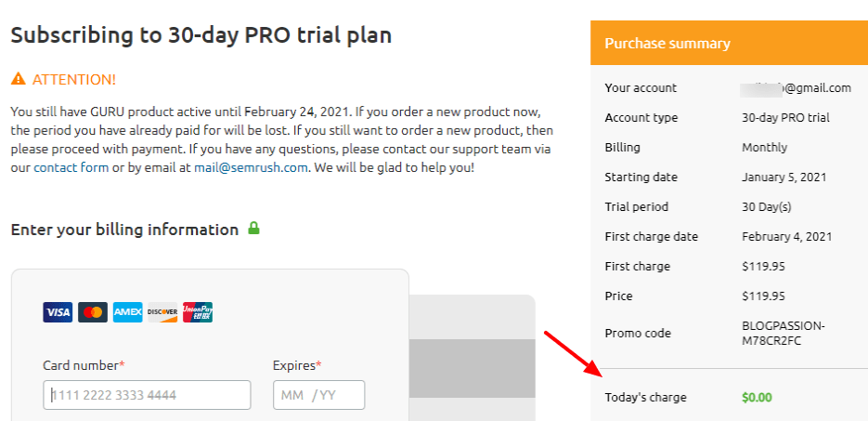Select the Mastercard logo
This screenshot has height=421, width=868.
pyautogui.click(x=93, y=312)
